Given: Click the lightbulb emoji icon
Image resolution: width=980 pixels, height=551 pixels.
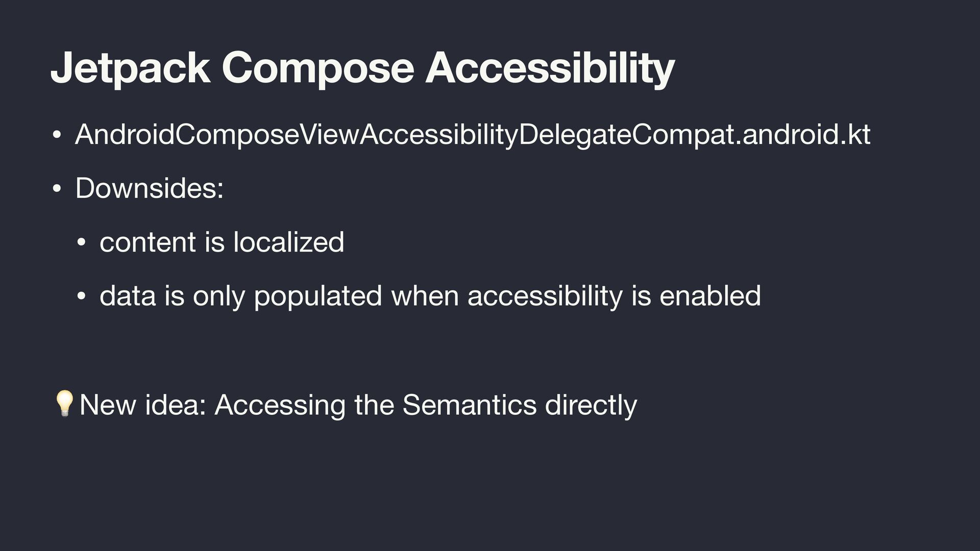Looking at the screenshot, I should (x=65, y=404).
